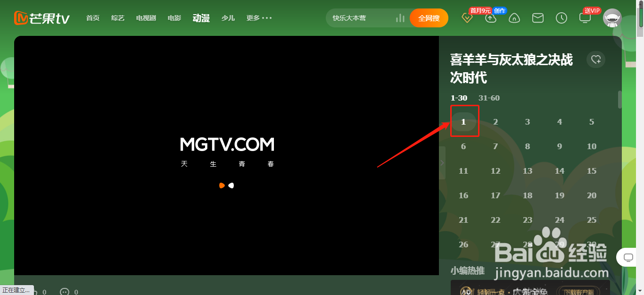The width and height of the screenshot is (644, 295).
Task: Open the watch history clock icon
Action: (561, 18)
